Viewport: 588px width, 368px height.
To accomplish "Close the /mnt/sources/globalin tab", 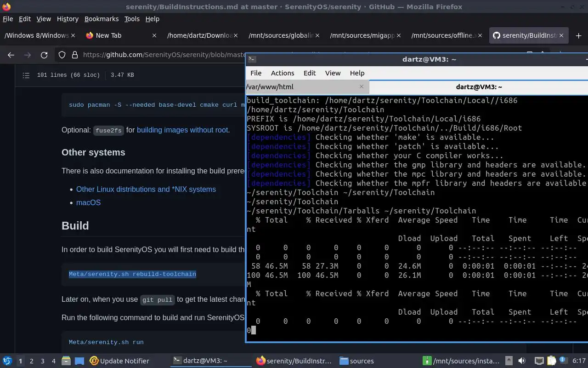I will [317, 35].
